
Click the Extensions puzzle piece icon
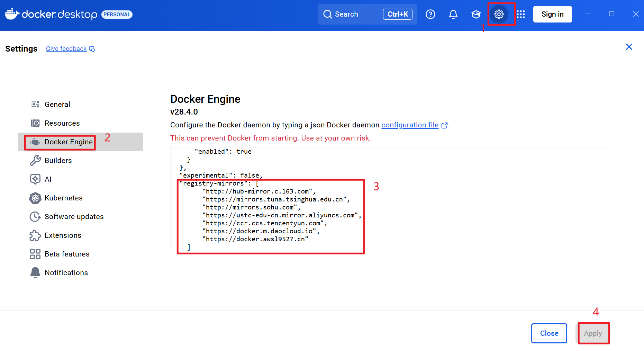click(35, 235)
